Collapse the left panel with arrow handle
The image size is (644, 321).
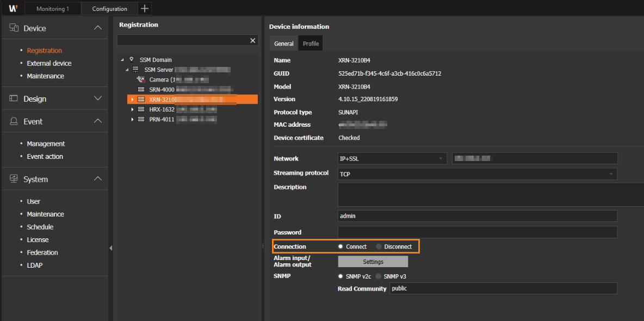tap(110, 248)
